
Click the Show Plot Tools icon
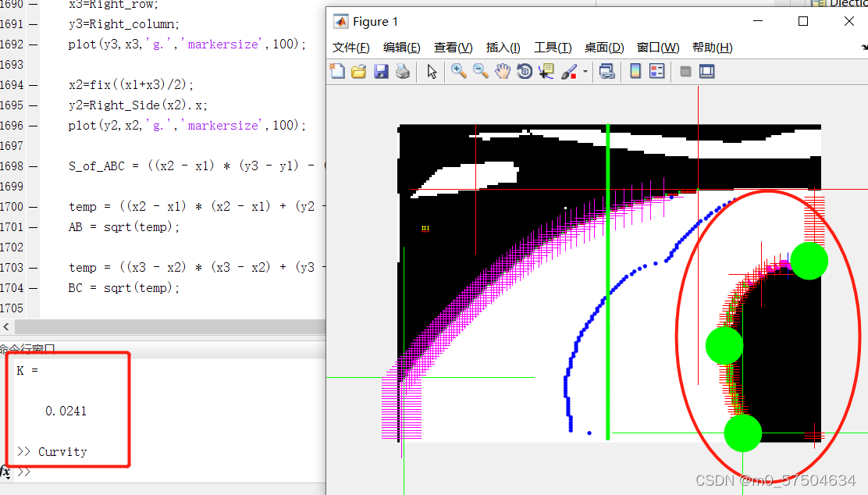coord(707,71)
